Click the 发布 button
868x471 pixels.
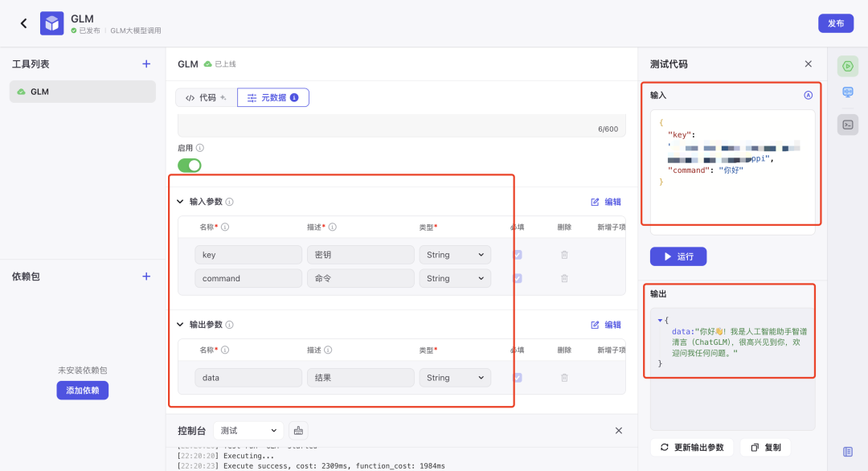(x=836, y=23)
